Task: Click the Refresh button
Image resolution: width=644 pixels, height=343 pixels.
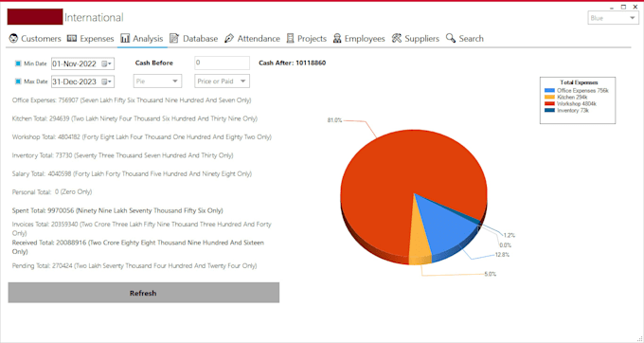Action: (143, 293)
